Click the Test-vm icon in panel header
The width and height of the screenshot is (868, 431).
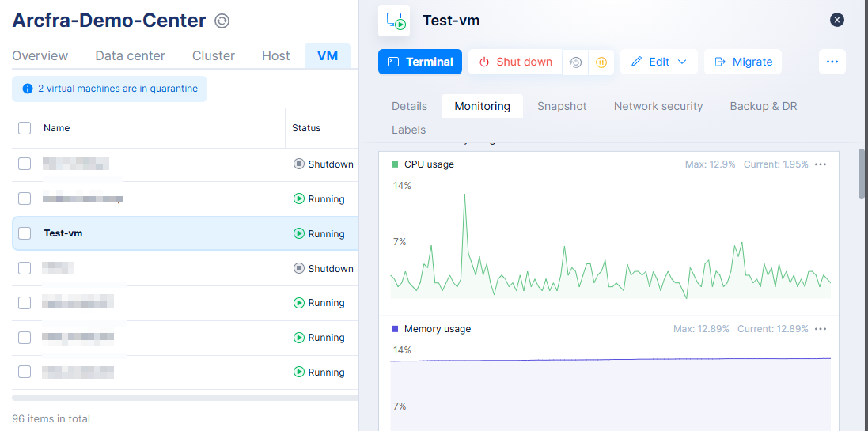[394, 21]
